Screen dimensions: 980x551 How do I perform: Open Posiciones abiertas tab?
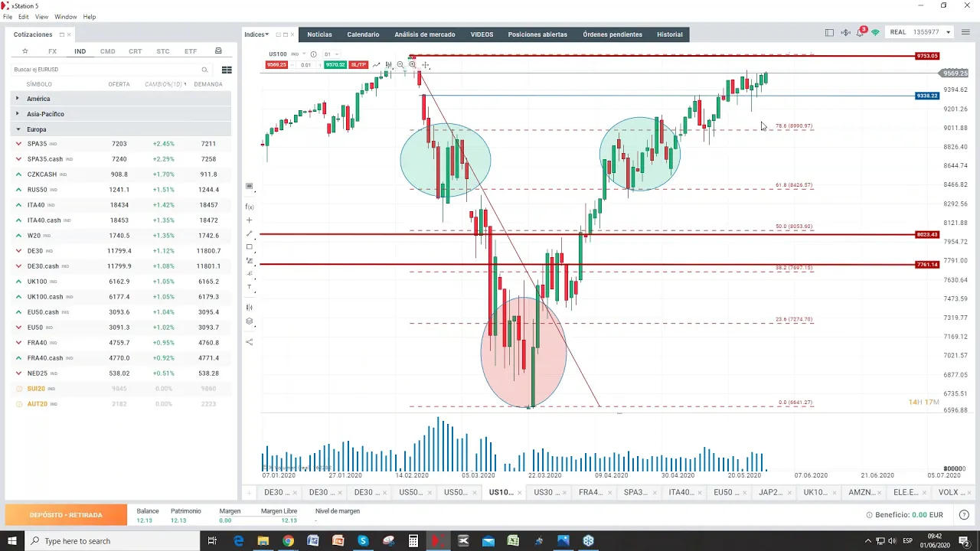pyautogui.click(x=537, y=34)
